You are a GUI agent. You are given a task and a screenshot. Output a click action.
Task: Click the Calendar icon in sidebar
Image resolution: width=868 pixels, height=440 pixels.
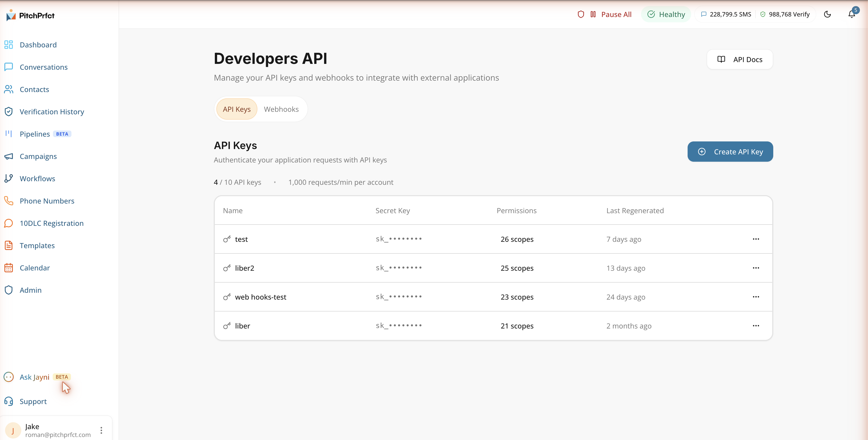coord(9,267)
